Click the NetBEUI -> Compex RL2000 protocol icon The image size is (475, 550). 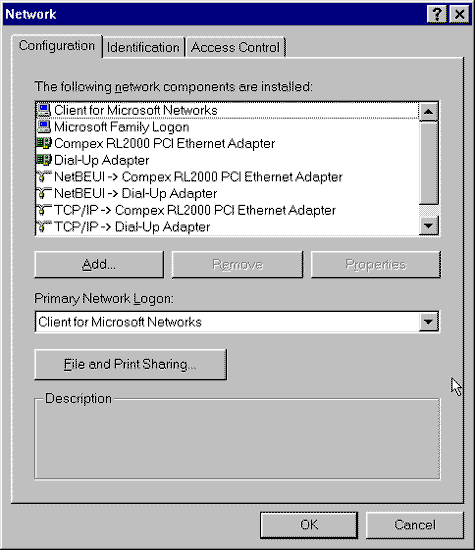coord(44,176)
